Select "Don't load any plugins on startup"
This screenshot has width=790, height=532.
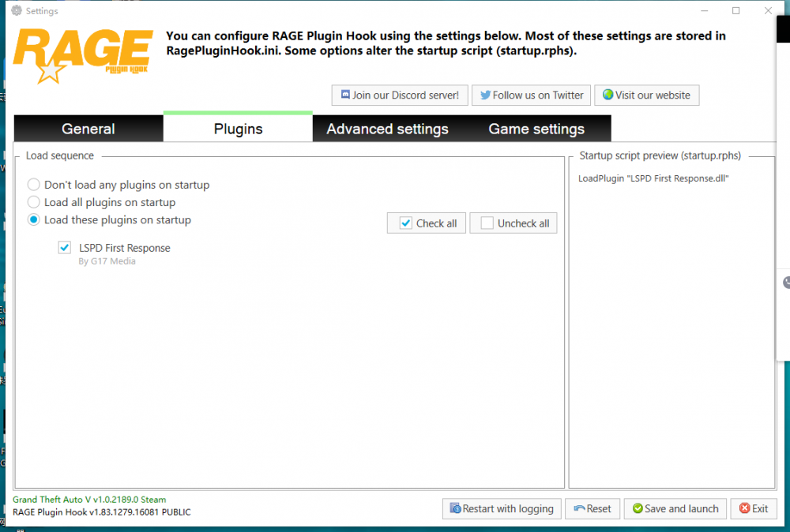pyautogui.click(x=34, y=185)
